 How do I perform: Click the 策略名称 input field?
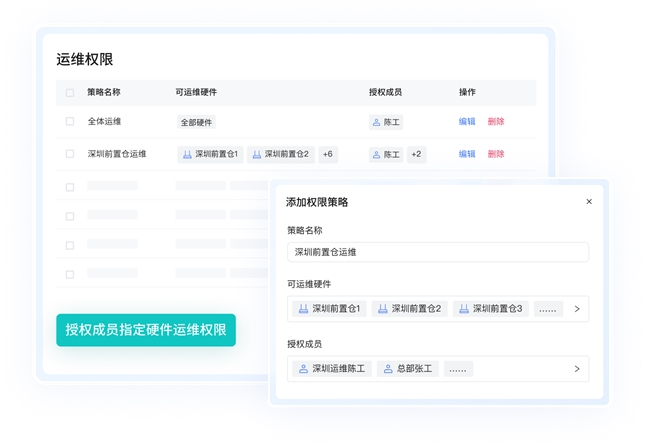click(x=437, y=252)
